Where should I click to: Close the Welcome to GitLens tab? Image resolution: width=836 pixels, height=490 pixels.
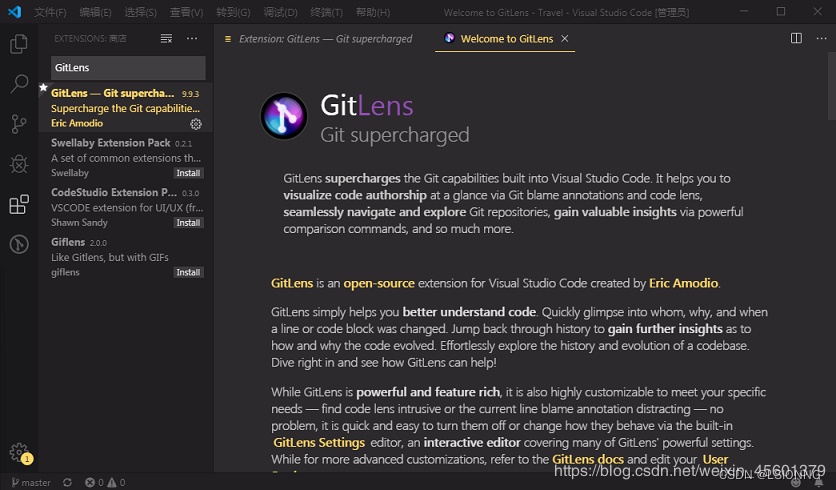point(565,38)
